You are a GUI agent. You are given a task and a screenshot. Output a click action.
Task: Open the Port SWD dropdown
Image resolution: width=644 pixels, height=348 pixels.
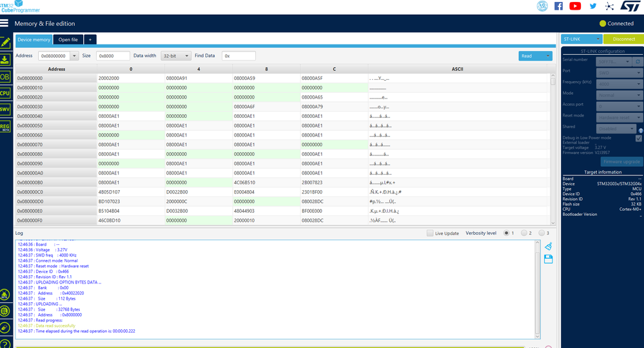click(619, 73)
